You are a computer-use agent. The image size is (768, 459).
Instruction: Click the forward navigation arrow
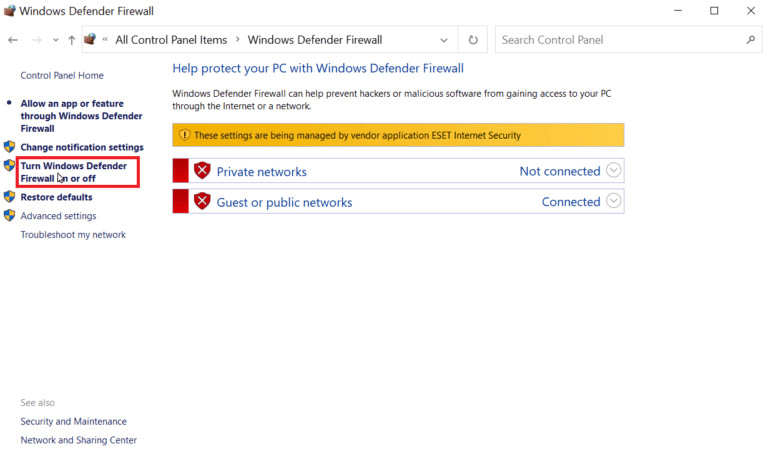37,40
